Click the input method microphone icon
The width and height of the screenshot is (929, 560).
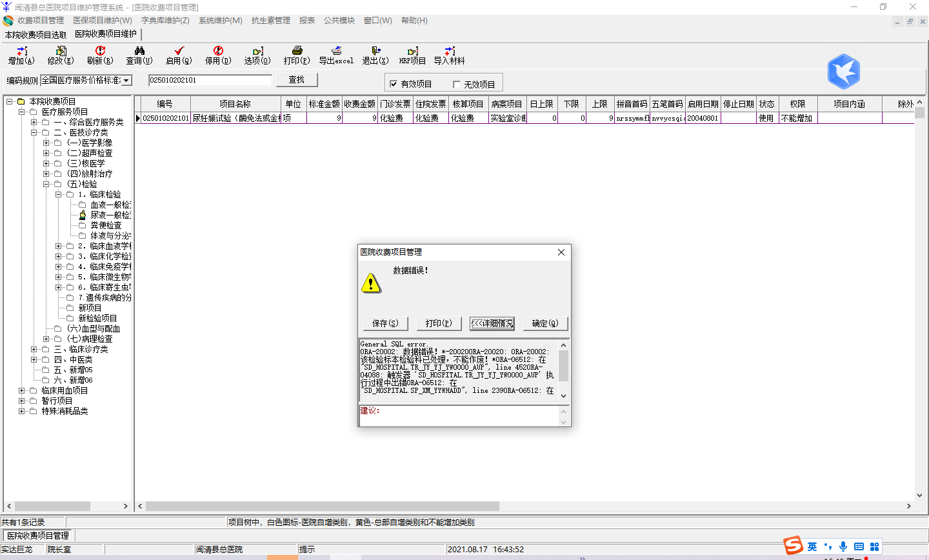click(x=843, y=546)
